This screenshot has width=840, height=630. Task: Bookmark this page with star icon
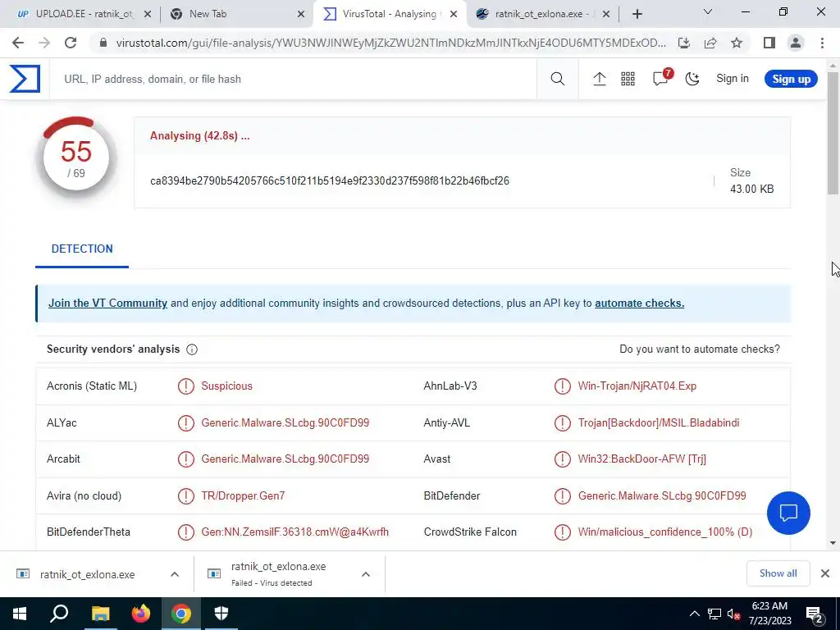[x=737, y=43]
